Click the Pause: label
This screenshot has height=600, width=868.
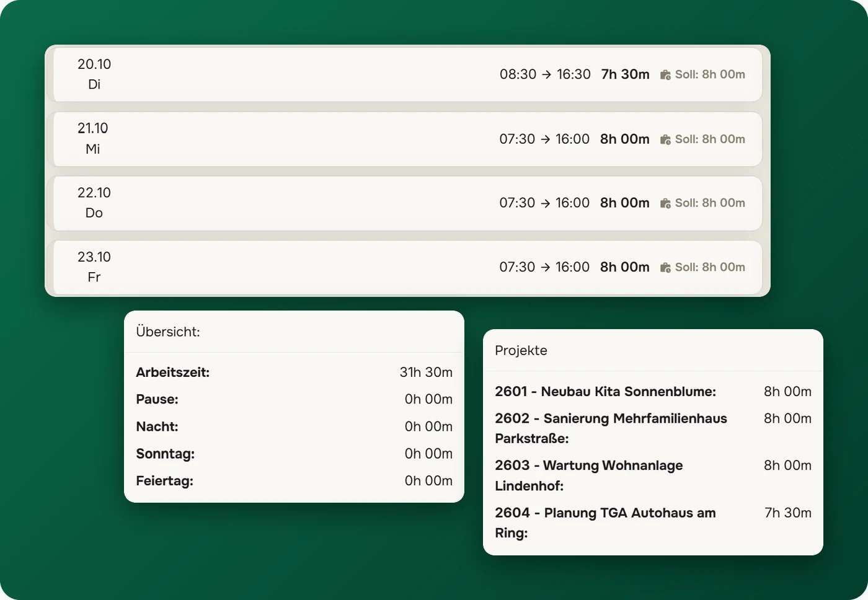(x=157, y=399)
